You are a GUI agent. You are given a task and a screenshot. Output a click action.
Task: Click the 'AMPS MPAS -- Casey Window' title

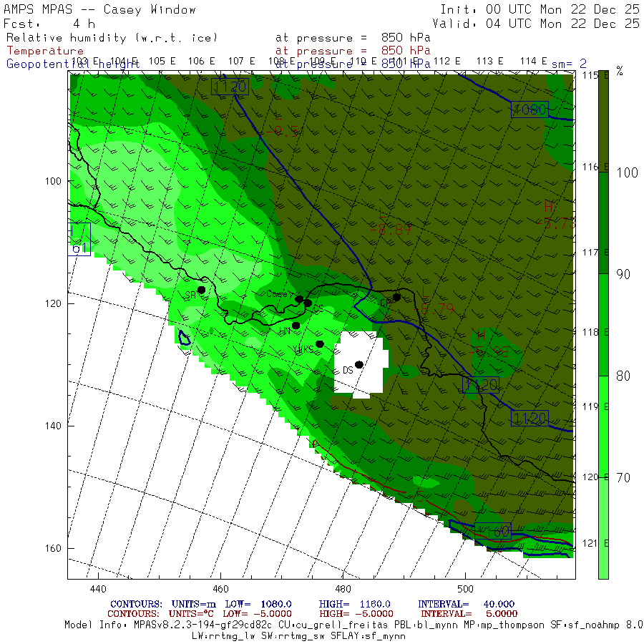[99, 9]
